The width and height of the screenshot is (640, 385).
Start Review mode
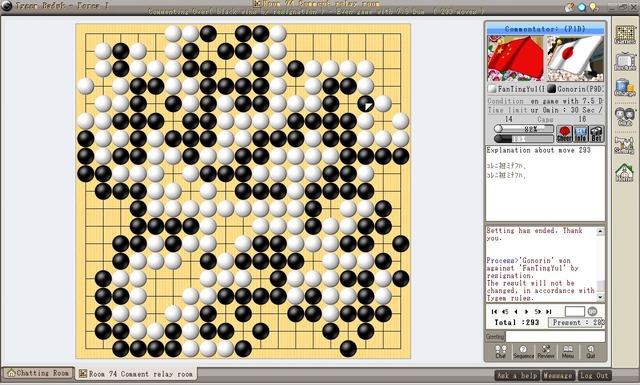[x=546, y=352]
